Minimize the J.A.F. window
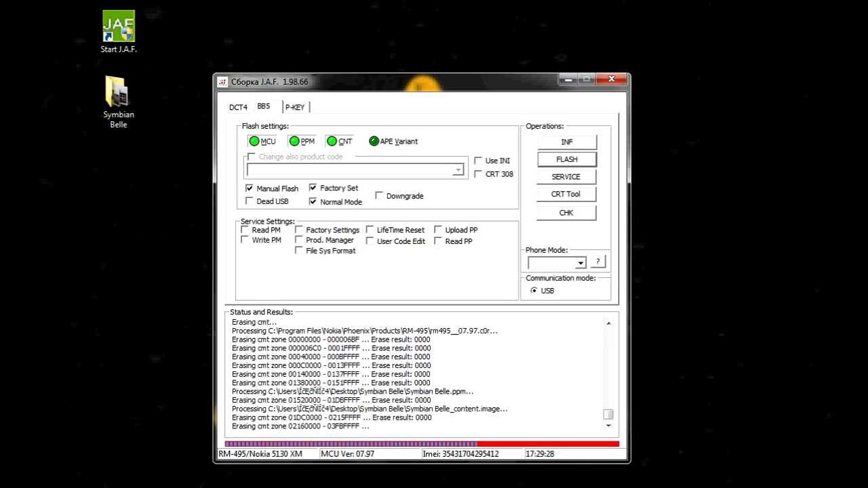Image resolution: width=868 pixels, height=488 pixels. coord(569,79)
